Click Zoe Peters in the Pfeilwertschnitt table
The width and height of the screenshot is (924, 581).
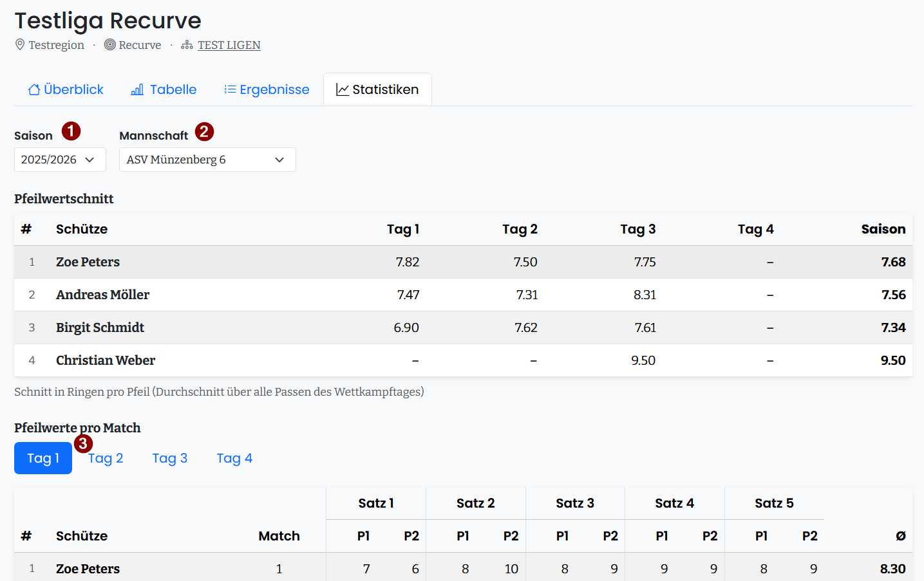coord(88,262)
